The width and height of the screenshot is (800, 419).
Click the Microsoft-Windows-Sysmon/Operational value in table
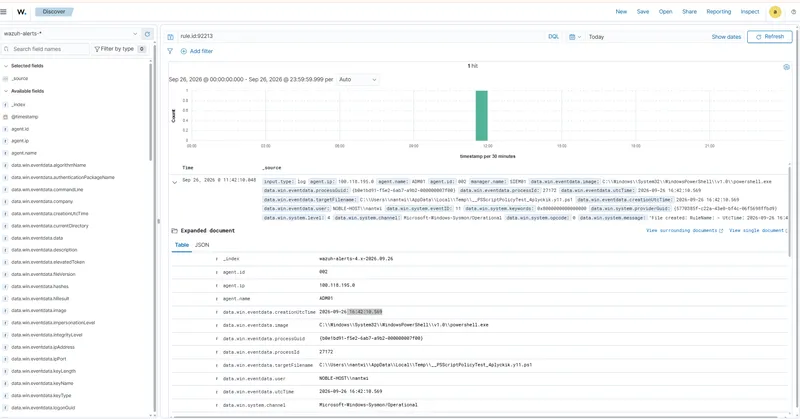[x=368, y=405]
